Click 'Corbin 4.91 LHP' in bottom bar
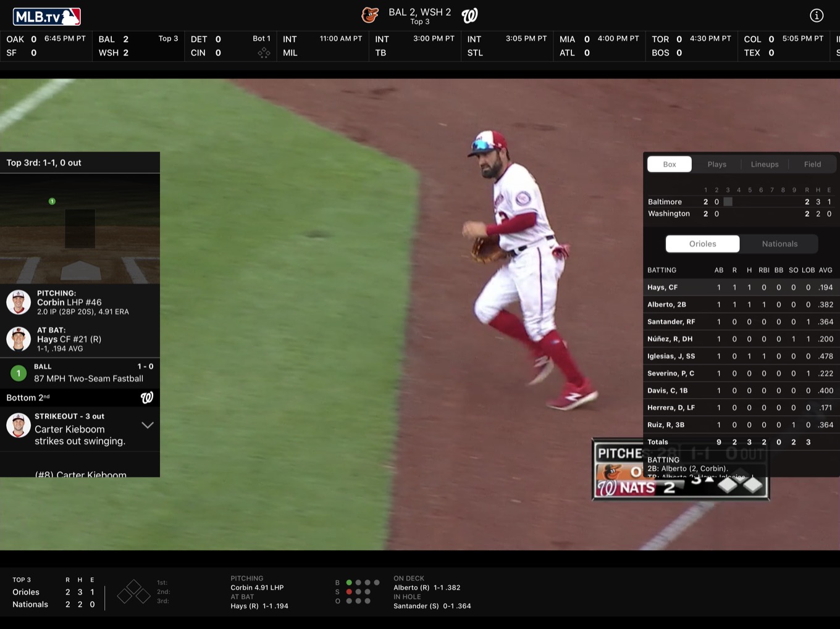This screenshot has height=629, width=840. (257, 588)
